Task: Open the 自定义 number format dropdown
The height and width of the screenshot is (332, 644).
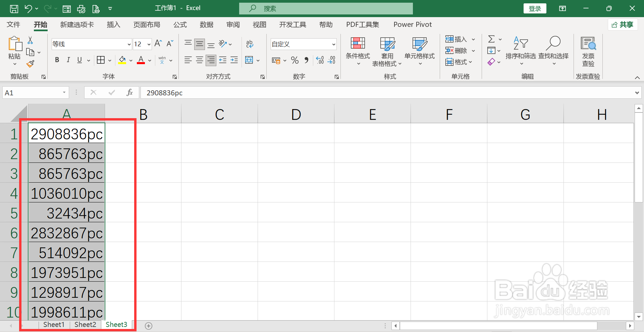Action: (334, 44)
